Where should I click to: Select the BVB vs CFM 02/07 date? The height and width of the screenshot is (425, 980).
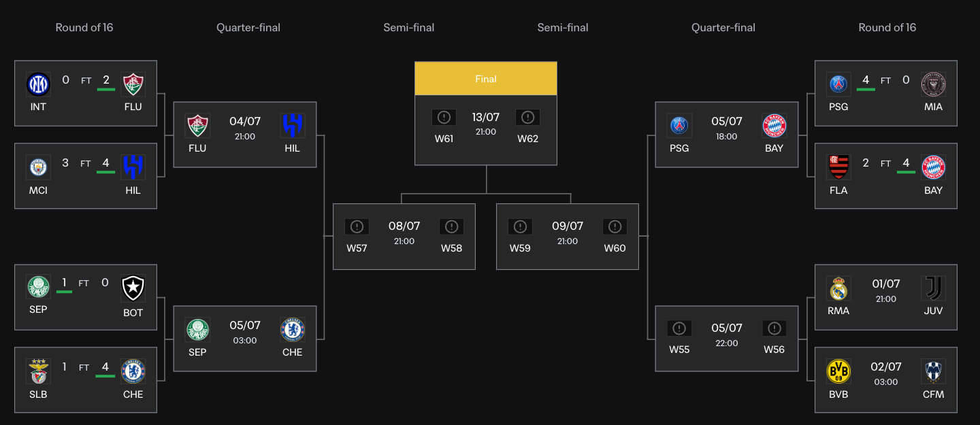886,367
